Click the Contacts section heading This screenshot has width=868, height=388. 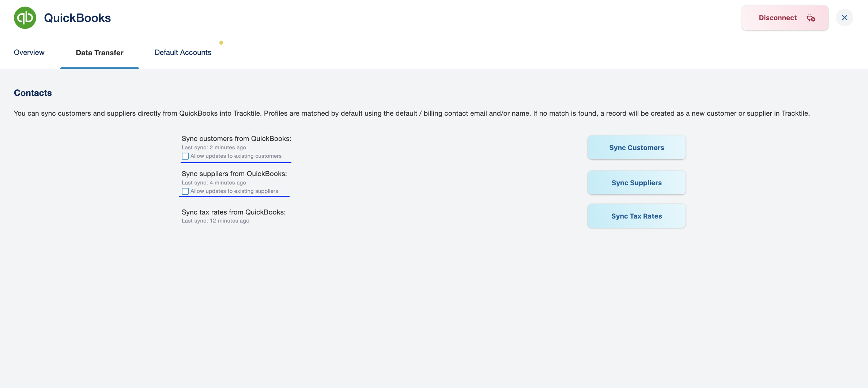(x=33, y=93)
